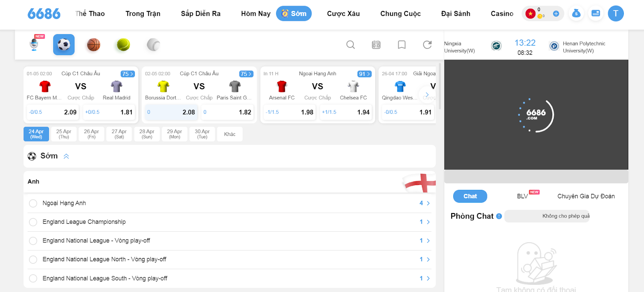The width and height of the screenshot is (644, 292).
Task: Open Arsenal vs Chelsea 91 markets
Action: (x=365, y=74)
